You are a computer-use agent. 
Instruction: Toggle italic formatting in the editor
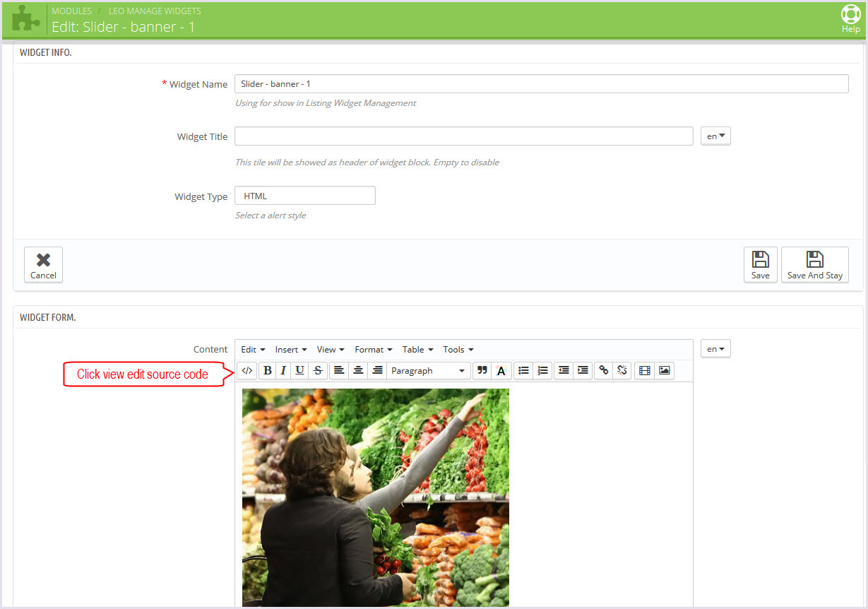[283, 370]
